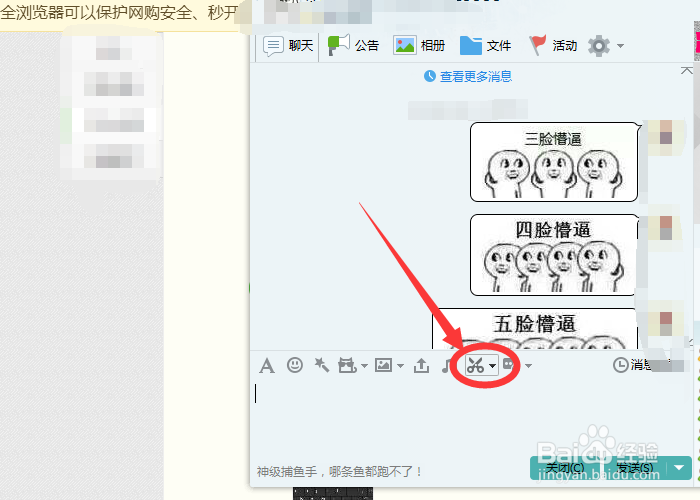Open the 相册 album tab
This screenshot has height=500, width=700.
tap(419, 46)
